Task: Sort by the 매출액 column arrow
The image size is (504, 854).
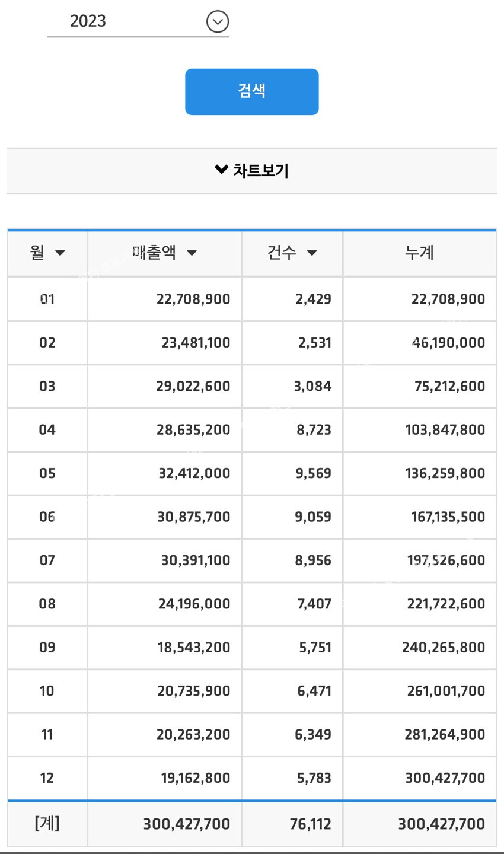Action: [x=192, y=253]
